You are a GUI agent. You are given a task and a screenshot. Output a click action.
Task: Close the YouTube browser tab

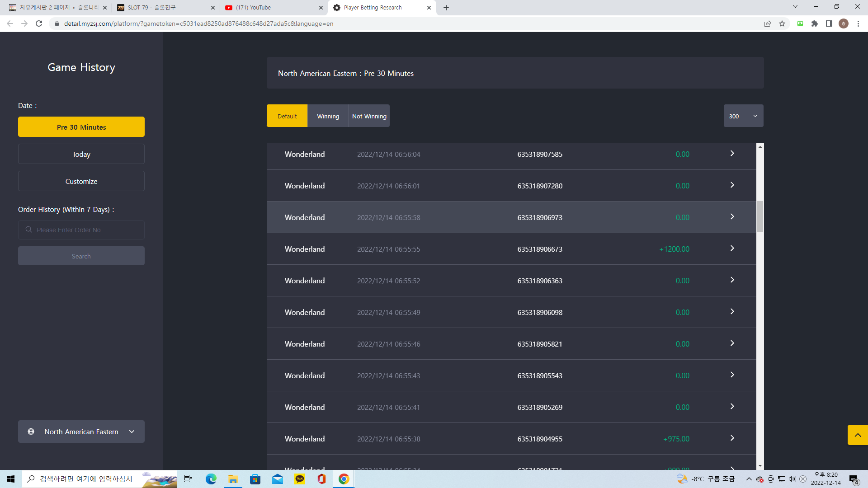coord(321,8)
